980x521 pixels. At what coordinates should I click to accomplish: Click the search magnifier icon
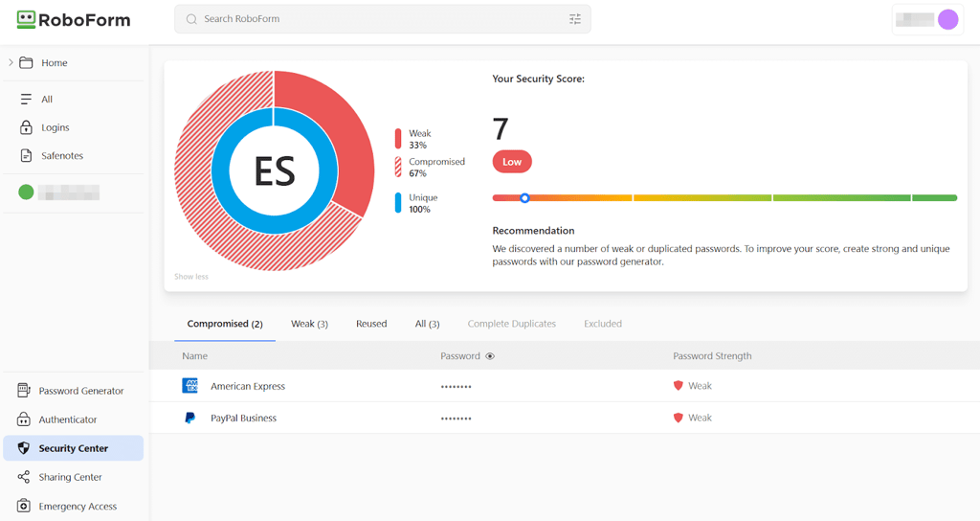pos(191,19)
